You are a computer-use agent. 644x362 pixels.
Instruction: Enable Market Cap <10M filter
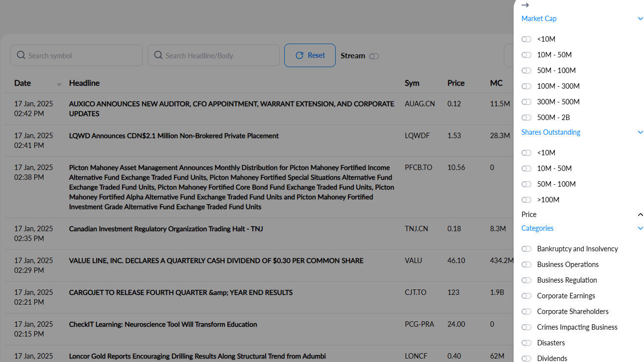click(526, 39)
